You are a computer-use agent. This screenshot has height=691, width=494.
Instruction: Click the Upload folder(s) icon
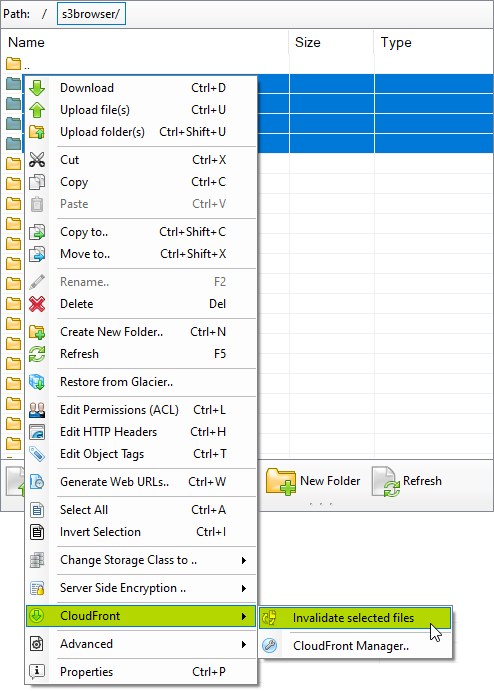click(x=37, y=132)
